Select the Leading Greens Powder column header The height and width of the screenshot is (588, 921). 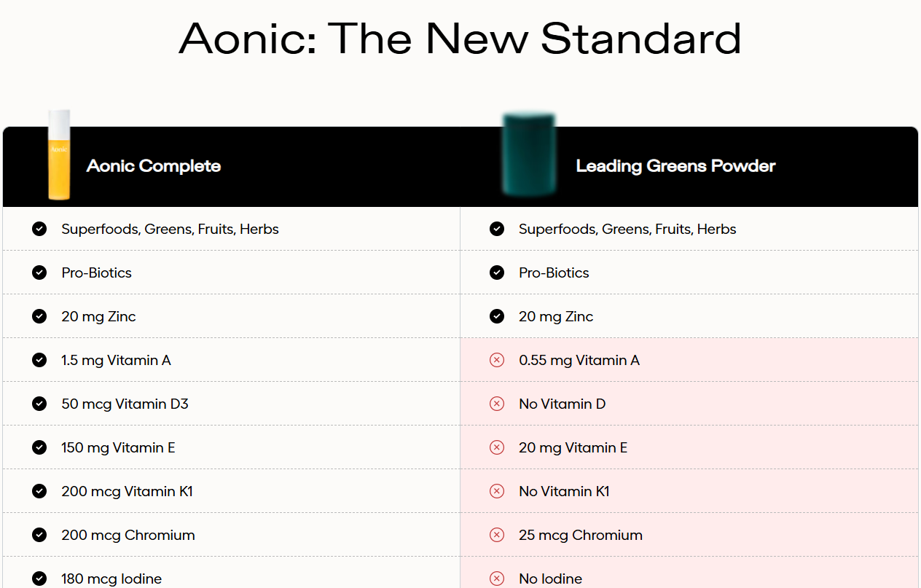point(675,166)
